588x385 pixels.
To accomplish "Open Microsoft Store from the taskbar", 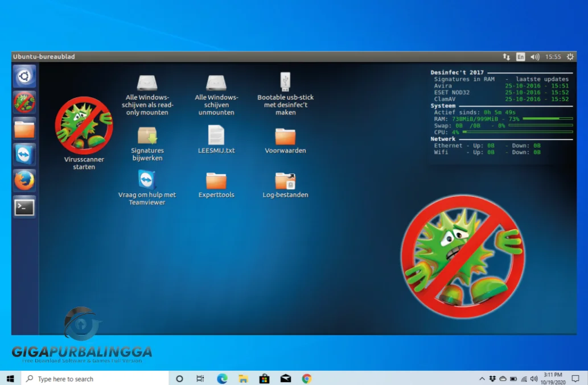I will click(264, 379).
